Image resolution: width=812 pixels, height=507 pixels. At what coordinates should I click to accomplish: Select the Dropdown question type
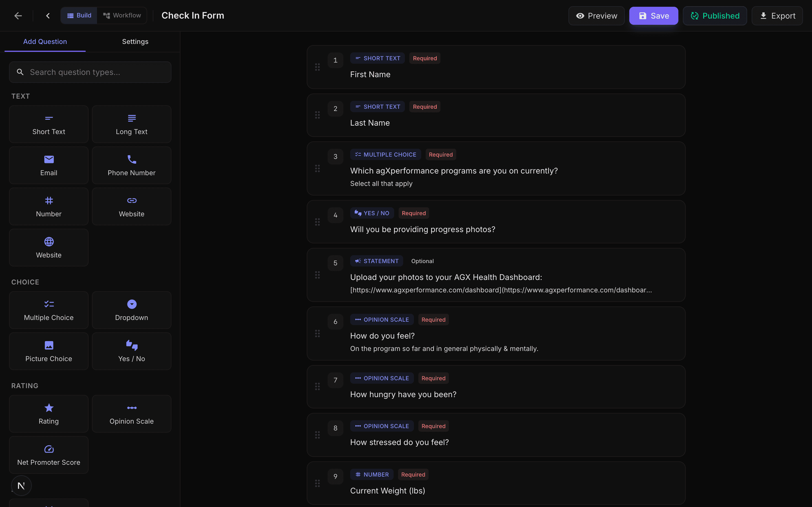click(x=132, y=310)
